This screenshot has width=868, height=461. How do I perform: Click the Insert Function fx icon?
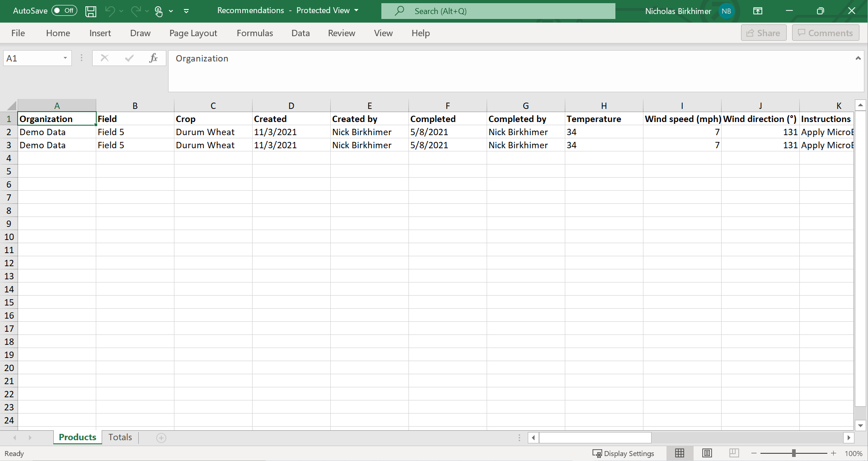[153, 58]
